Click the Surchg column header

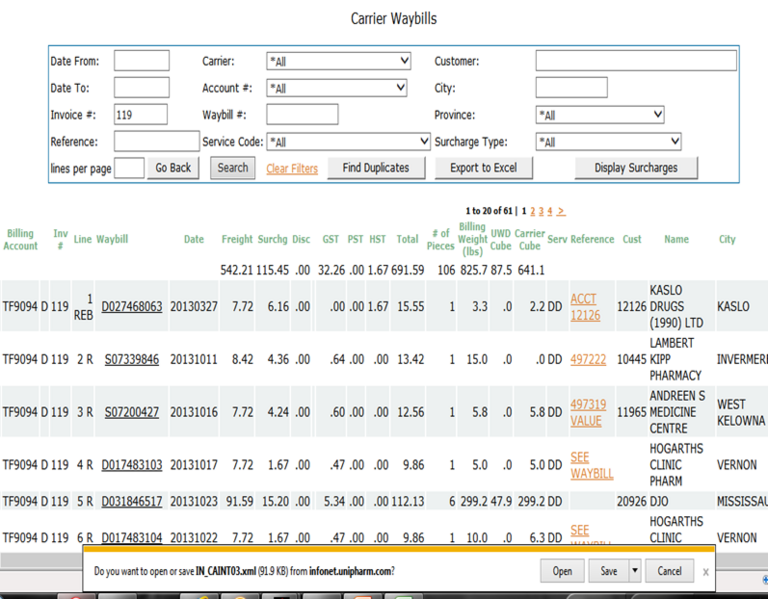(273, 239)
